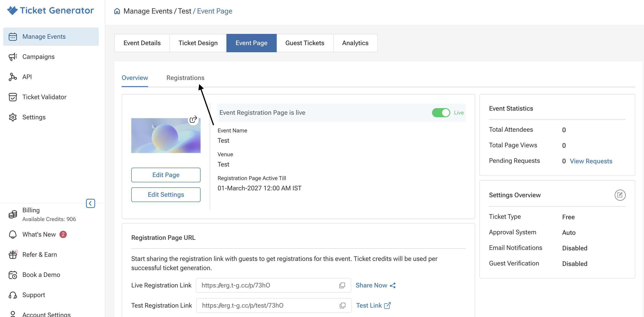
Task: Click the "Available Credits: 906" text
Action: point(49,219)
